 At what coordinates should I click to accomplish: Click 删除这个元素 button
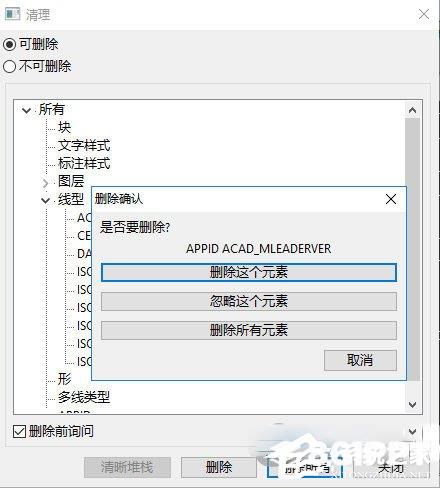click(x=249, y=273)
